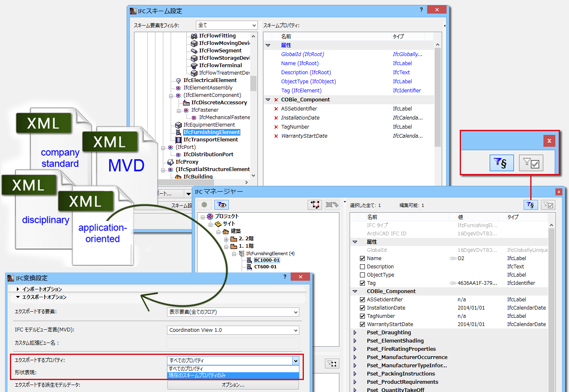Collapse the 属性 group in scheme properties

click(x=268, y=45)
